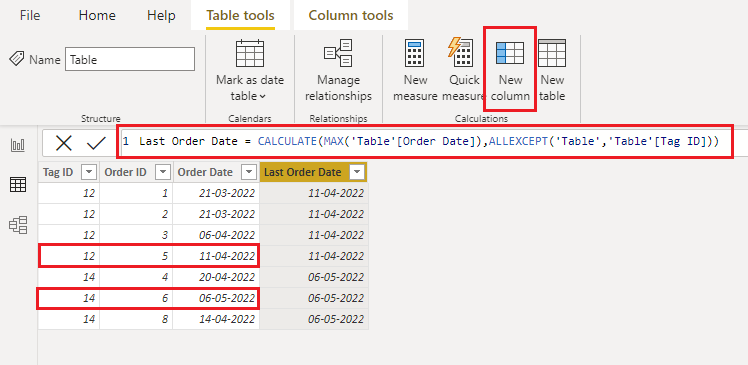748x365 pixels.
Task: Cancel formula with the X icon
Action: pyautogui.click(x=63, y=142)
